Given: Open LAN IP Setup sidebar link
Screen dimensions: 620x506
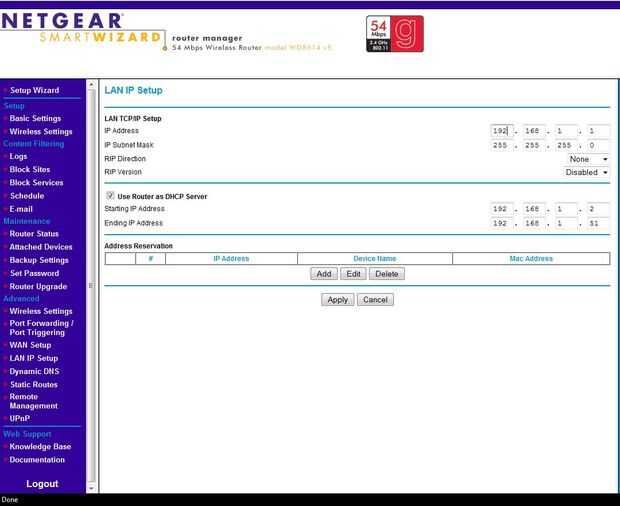Looking at the screenshot, I should click(x=34, y=358).
